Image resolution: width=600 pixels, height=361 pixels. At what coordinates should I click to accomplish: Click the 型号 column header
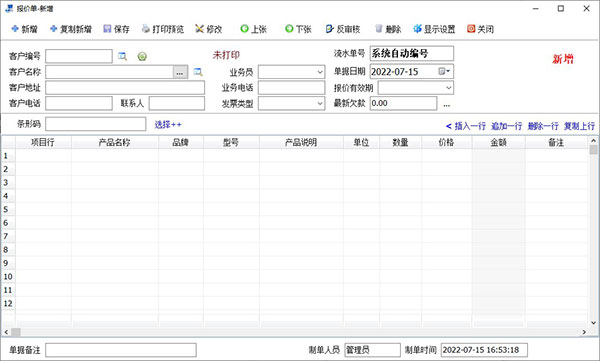point(231,142)
